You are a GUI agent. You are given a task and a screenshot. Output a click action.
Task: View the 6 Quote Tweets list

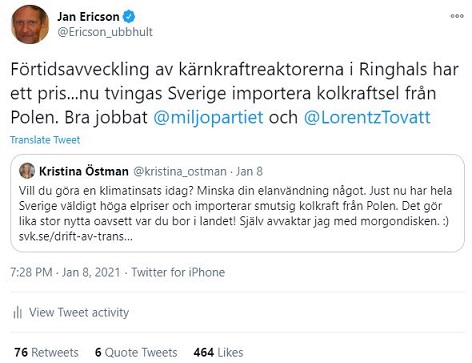point(136,352)
